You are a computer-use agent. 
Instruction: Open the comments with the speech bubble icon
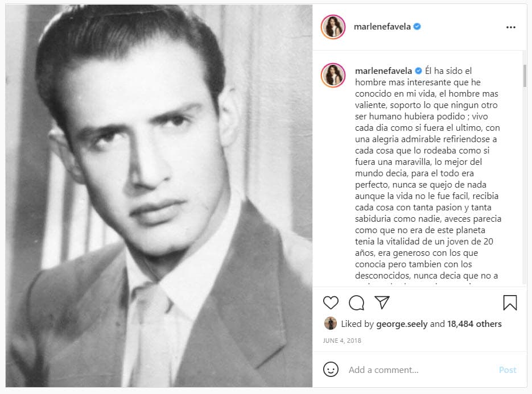tap(356, 303)
